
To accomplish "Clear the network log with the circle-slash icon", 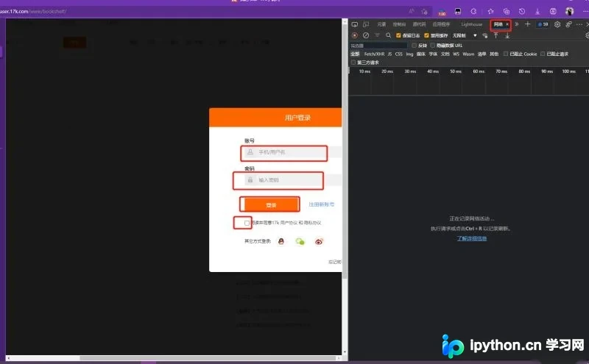I will [x=366, y=35].
